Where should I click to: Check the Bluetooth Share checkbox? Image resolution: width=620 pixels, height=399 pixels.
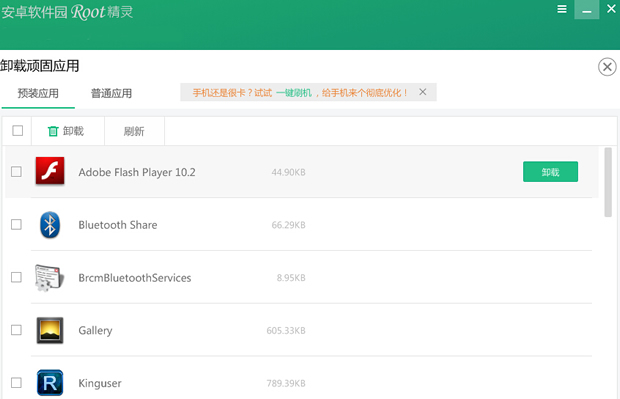click(x=16, y=225)
